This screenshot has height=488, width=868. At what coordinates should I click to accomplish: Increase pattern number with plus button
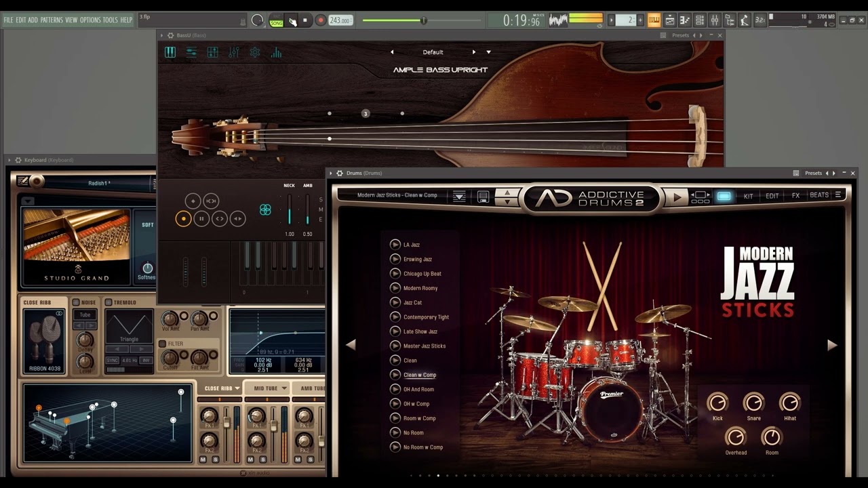[641, 20]
